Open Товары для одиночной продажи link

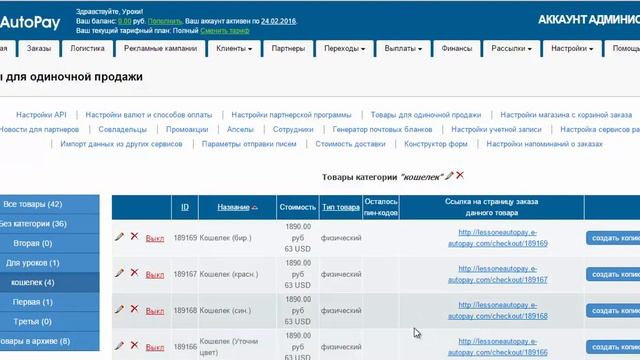pos(426,115)
